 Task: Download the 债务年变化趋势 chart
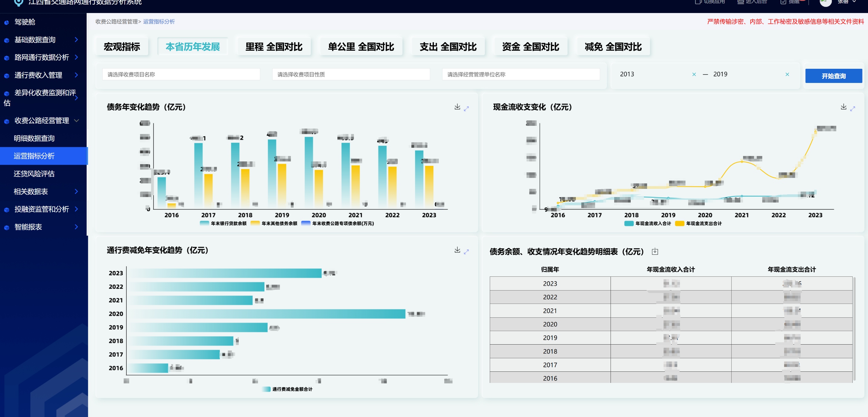[x=457, y=107]
